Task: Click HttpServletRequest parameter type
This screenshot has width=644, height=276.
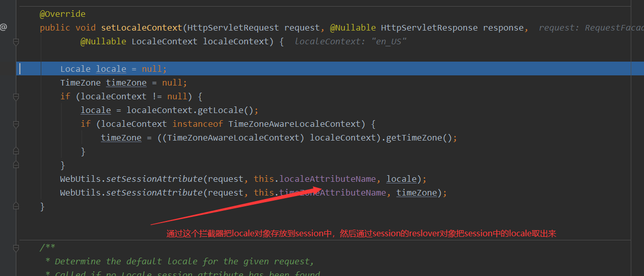Action: click(233, 27)
